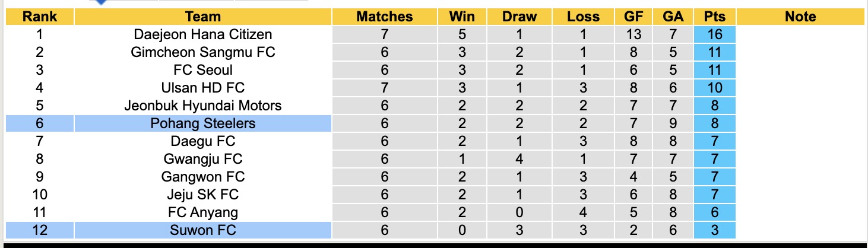The width and height of the screenshot is (868, 248).
Task: Click the Note column header
Action: [800, 17]
